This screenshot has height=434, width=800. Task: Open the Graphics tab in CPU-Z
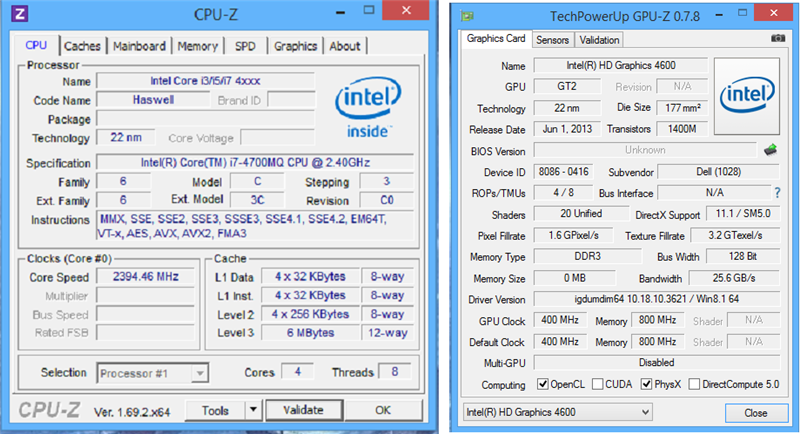point(295,46)
